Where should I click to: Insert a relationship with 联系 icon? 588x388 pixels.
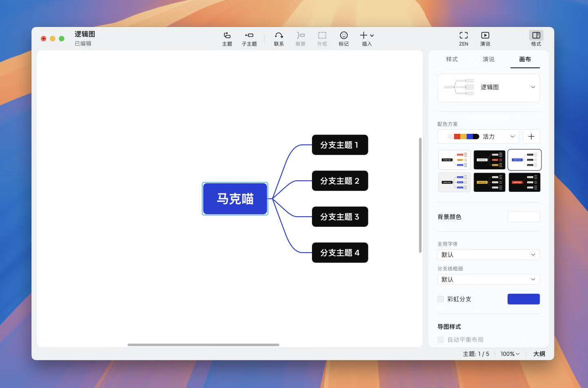tap(279, 39)
